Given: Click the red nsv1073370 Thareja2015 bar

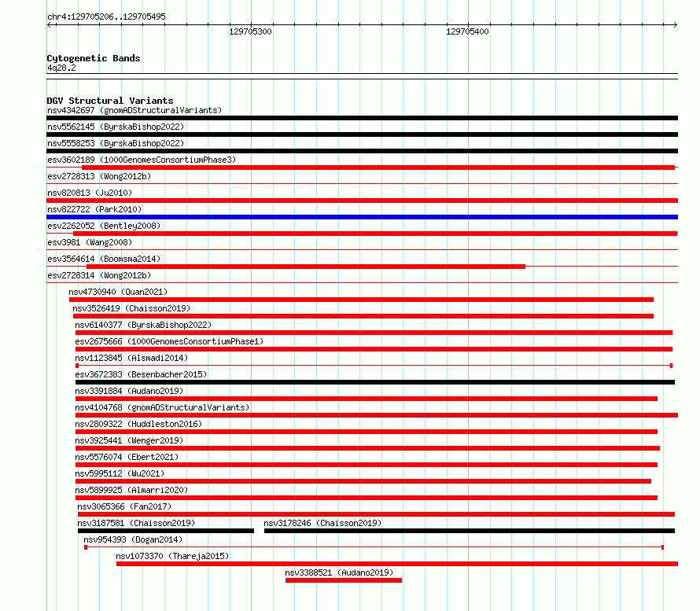Looking at the screenshot, I should [397, 564].
